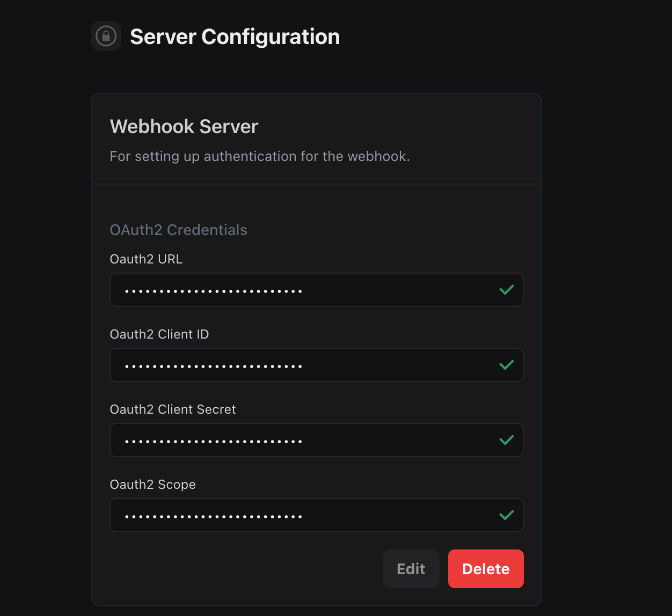The image size is (672, 616).
Task: Click the lock icon beside Server Configuration
Action: [106, 36]
